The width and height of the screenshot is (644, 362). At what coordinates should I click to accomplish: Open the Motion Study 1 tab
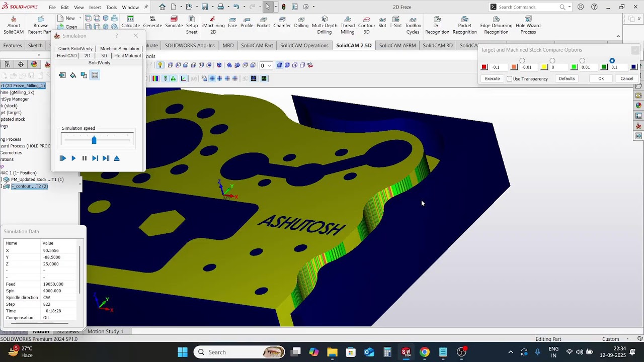(105, 331)
